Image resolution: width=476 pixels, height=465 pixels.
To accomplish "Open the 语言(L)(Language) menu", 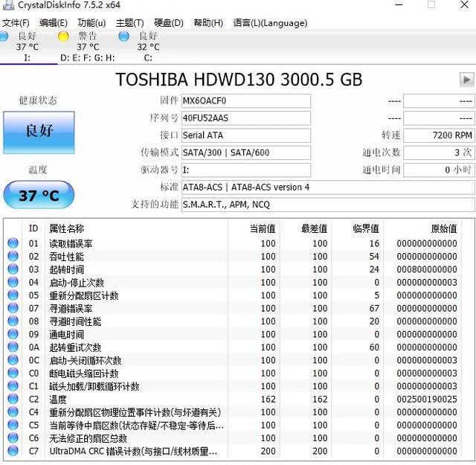I will pyautogui.click(x=270, y=23).
